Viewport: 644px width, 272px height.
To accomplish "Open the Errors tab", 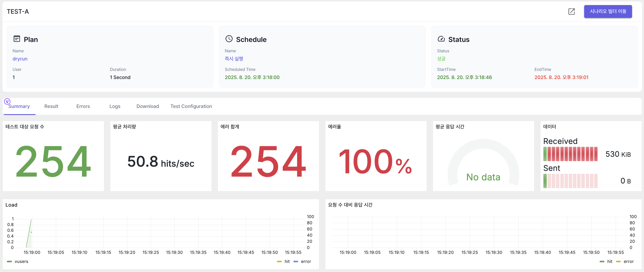I will [x=83, y=106].
